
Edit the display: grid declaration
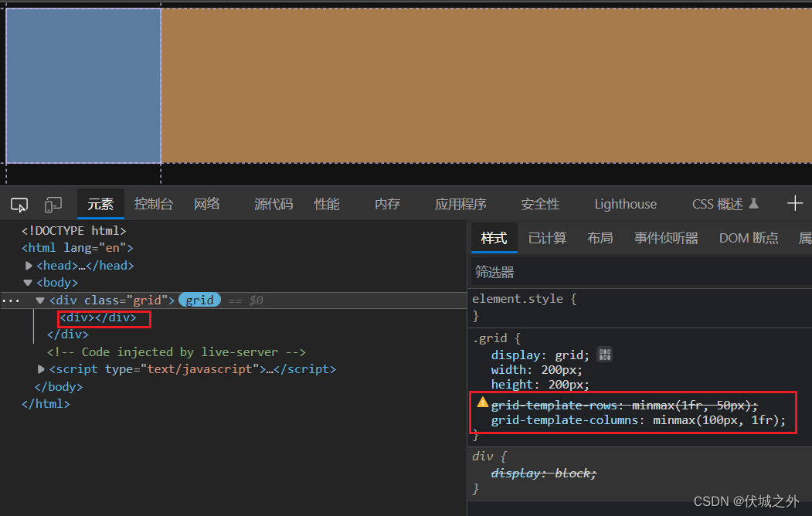pos(540,355)
